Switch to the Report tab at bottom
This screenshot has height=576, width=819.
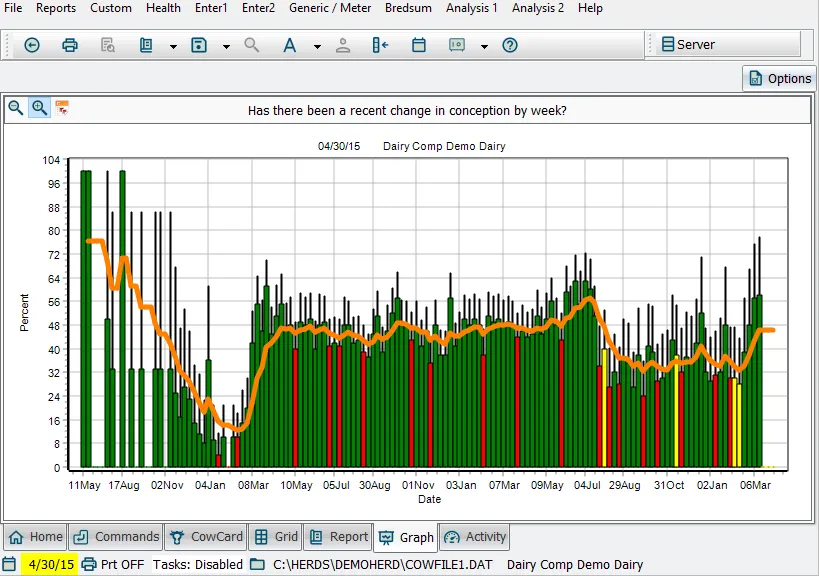point(338,537)
